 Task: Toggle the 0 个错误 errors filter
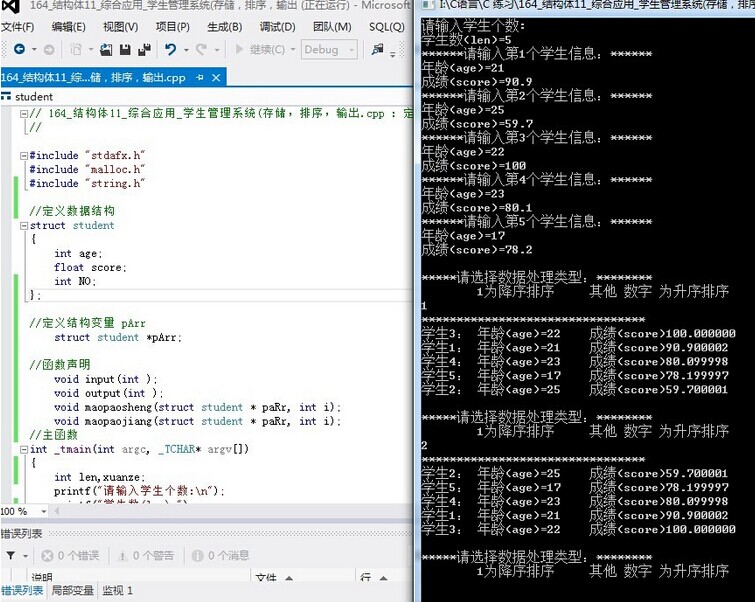69,555
